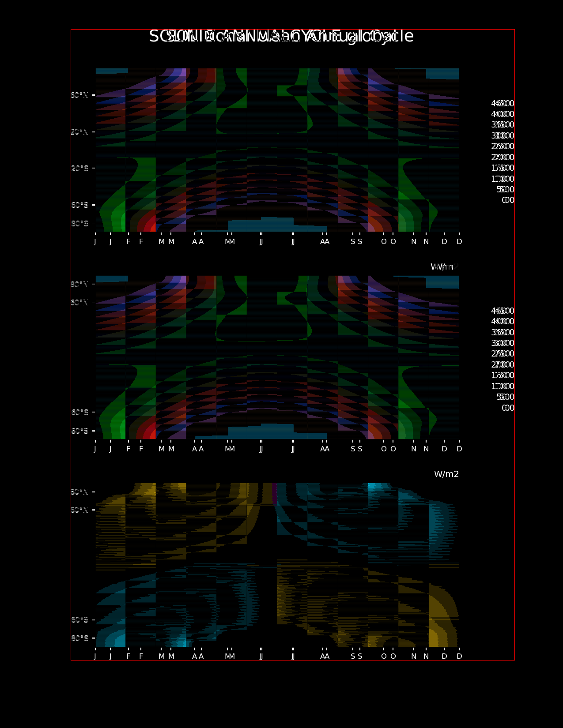Screen dimensions: 563x728
Task: Click the middle panel colorbar's highest value label
Action: (503, 311)
